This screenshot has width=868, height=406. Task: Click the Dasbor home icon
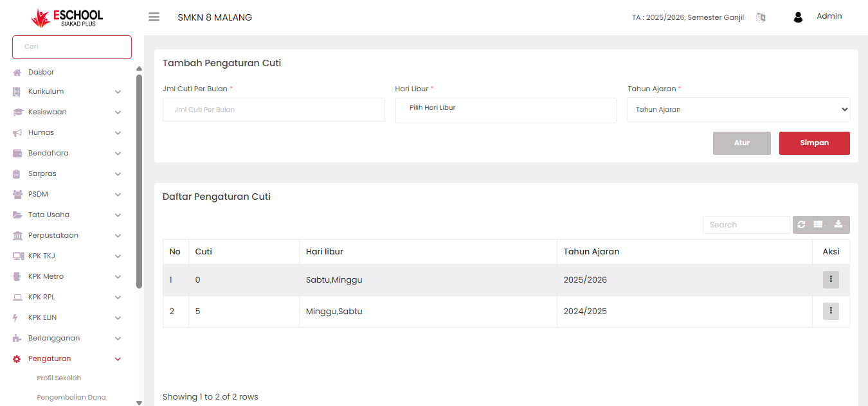point(17,73)
